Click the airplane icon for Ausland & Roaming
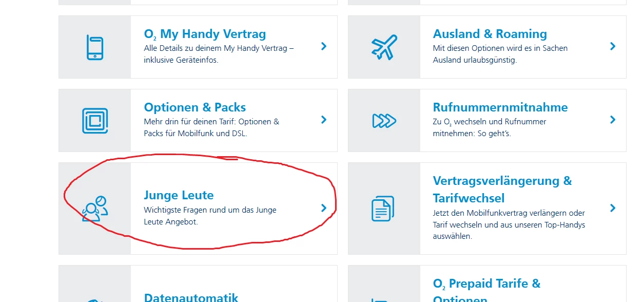This screenshot has width=644, height=302. pyautogui.click(x=384, y=47)
